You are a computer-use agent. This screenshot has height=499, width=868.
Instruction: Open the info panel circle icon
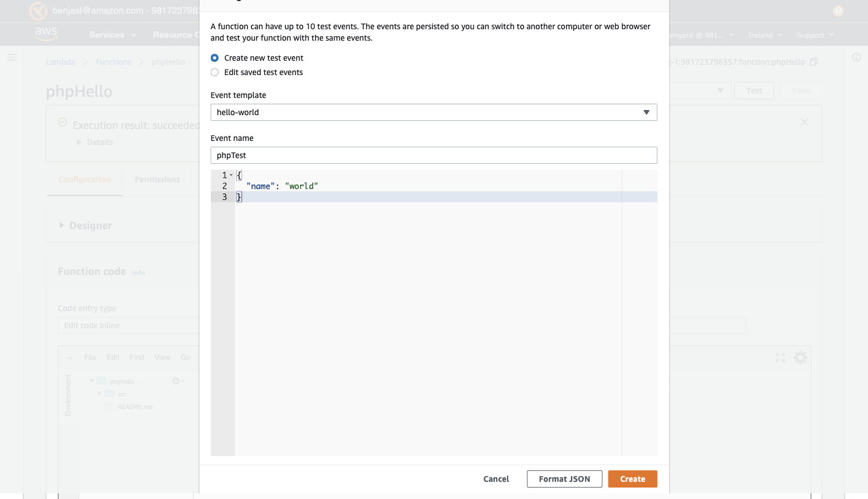pyautogui.click(x=857, y=57)
